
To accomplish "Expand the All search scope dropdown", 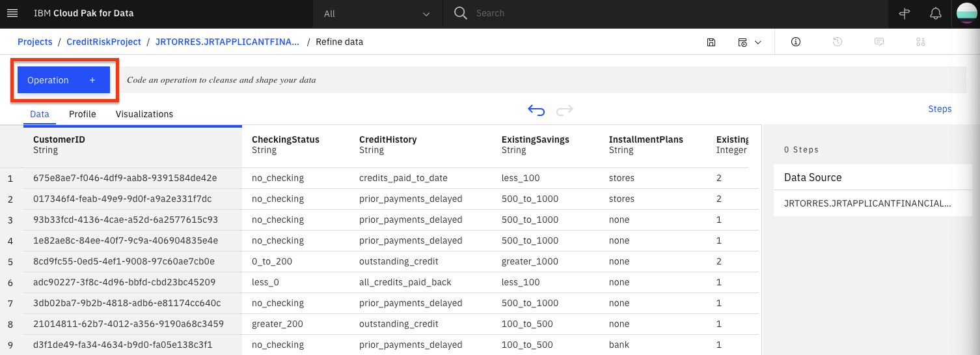I will click(x=377, y=14).
